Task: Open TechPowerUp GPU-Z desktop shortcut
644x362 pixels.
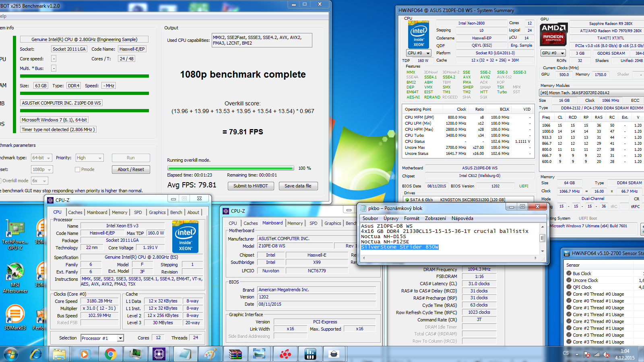Action: point(15,235)
